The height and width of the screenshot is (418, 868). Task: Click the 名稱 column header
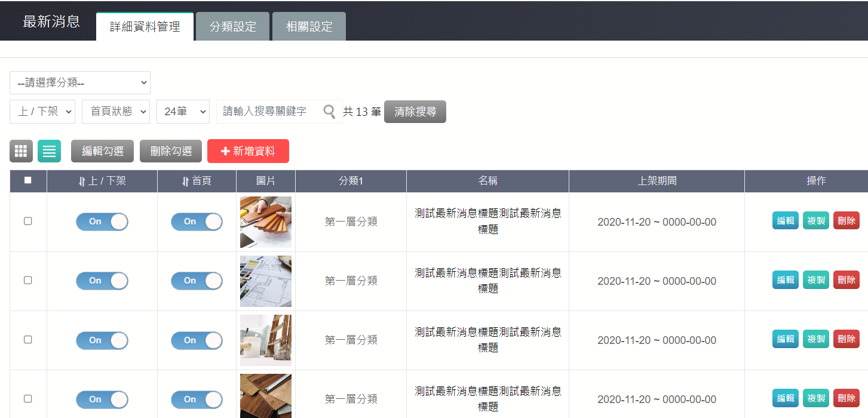(x=488, y=181)
